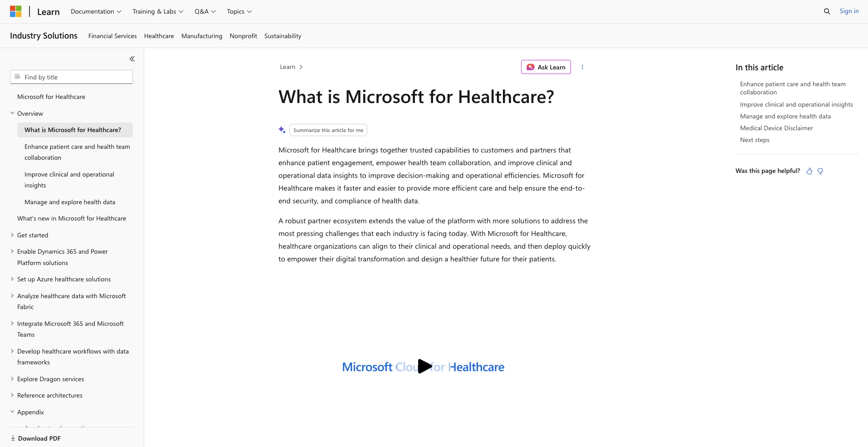Collapse the Overview section
The image size is (868, 447).
[12, 113]
